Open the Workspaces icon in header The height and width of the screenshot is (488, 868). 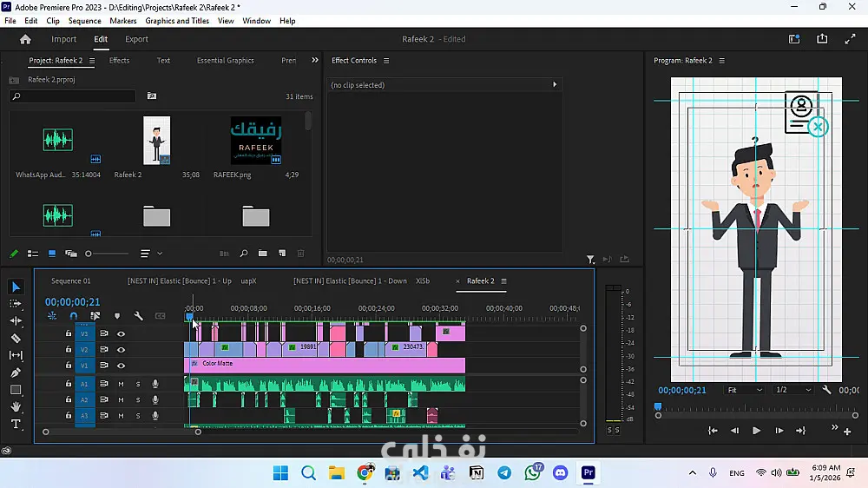coord(794,39)
